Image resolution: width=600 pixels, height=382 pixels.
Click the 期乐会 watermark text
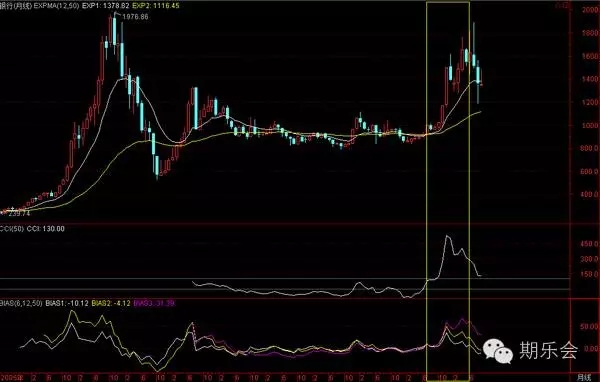548,350
